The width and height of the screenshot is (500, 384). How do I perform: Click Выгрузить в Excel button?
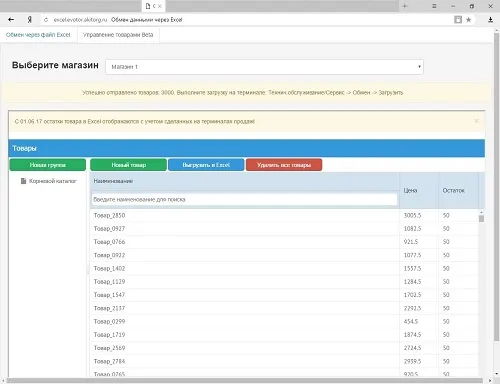click(206, 165)
